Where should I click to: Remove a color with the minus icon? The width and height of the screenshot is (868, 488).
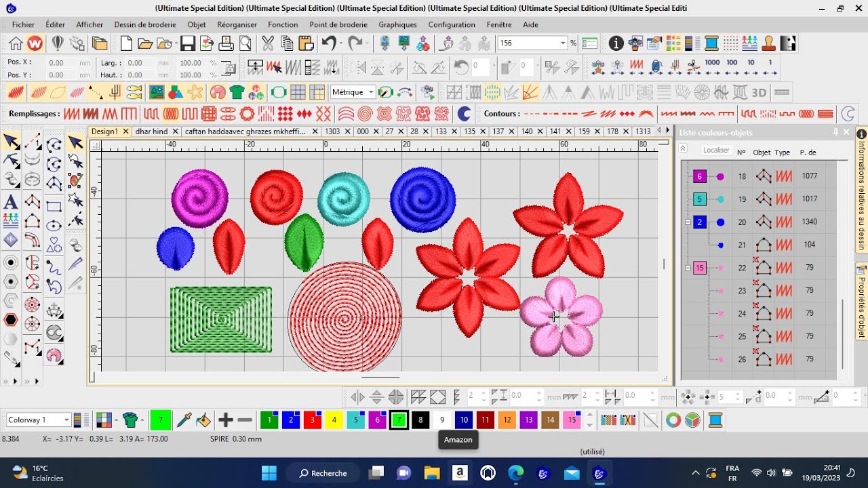click(x=245, y=420)
